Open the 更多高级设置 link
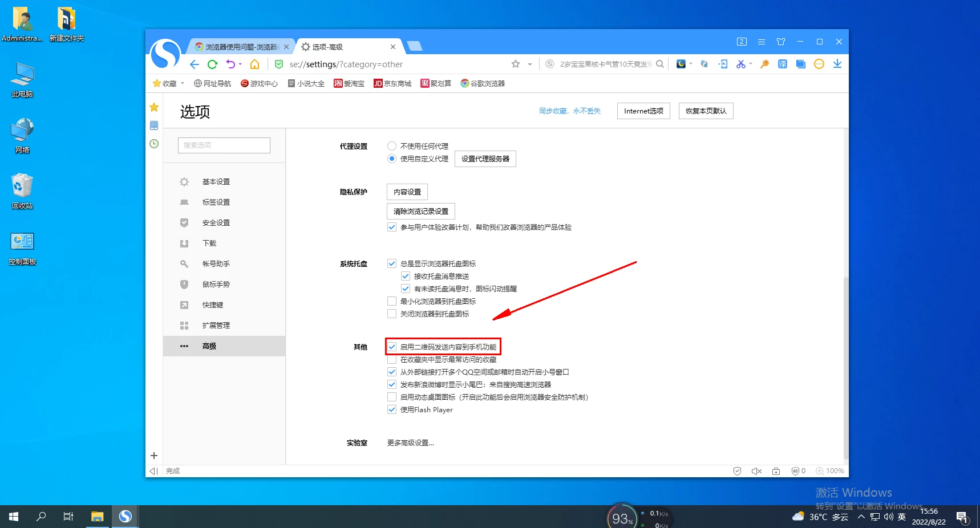 (x=411, y=443)
